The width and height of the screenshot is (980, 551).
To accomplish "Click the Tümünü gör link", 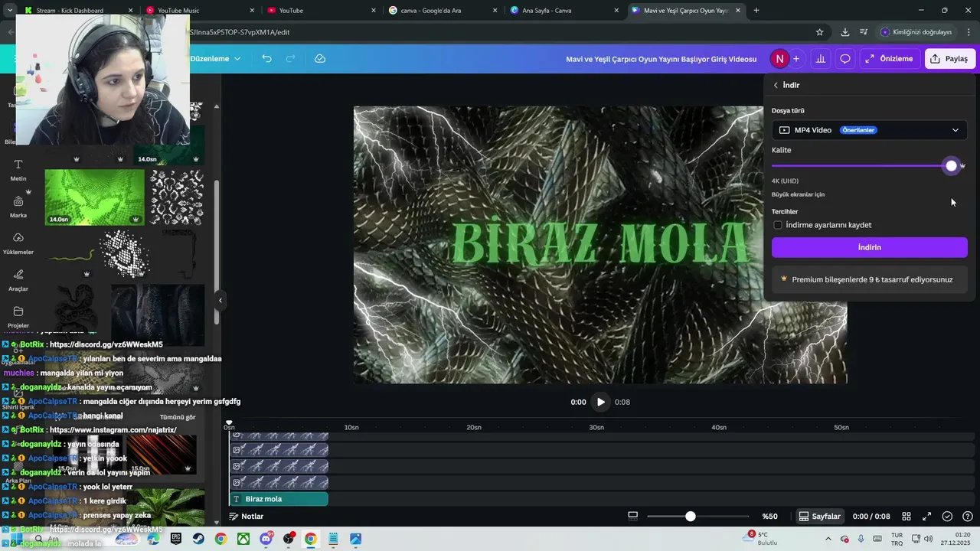I will (178, 417).
